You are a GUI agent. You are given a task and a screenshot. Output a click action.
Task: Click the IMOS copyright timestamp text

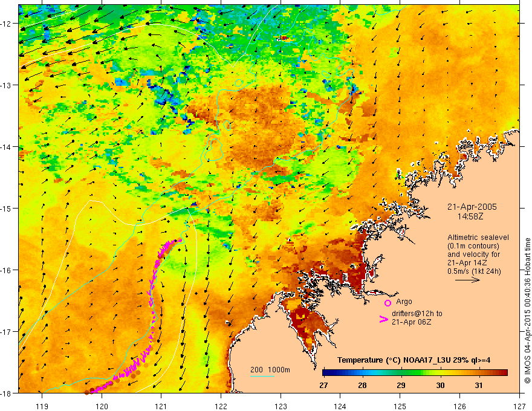[527, 311]
